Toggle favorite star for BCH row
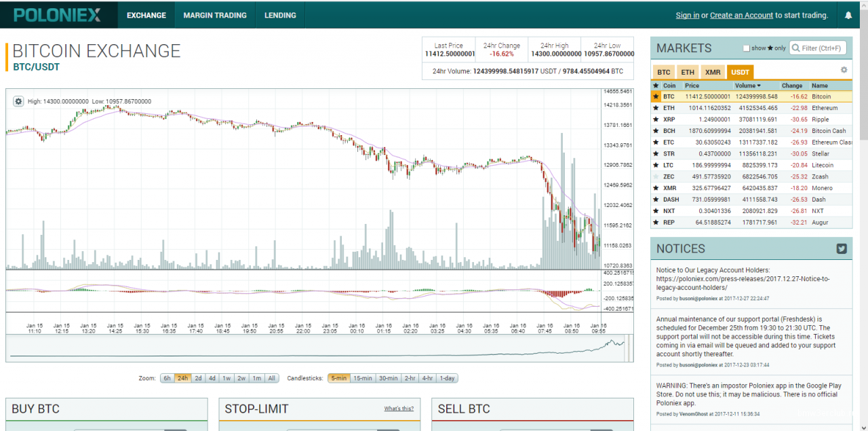 pyautogui.click(x=655, y=131)
